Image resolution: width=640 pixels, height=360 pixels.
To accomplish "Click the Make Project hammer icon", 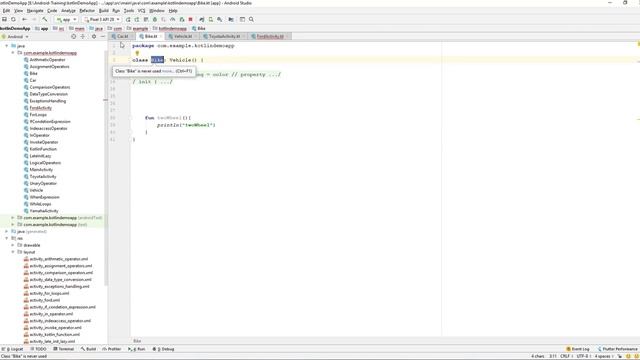I will click(44, 19).
